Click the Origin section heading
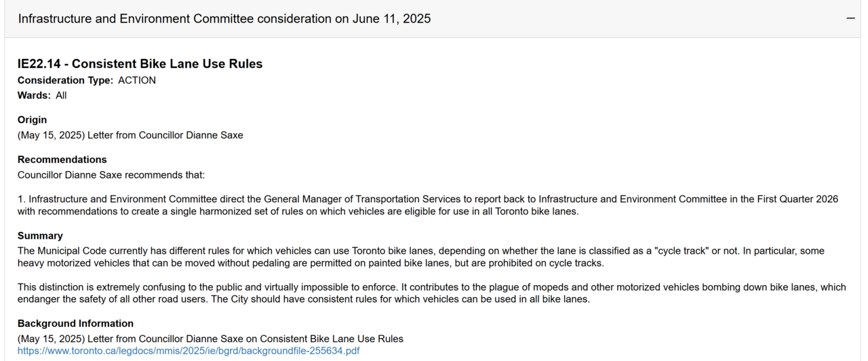Screen dimensions: 868x361 (32, 119)
